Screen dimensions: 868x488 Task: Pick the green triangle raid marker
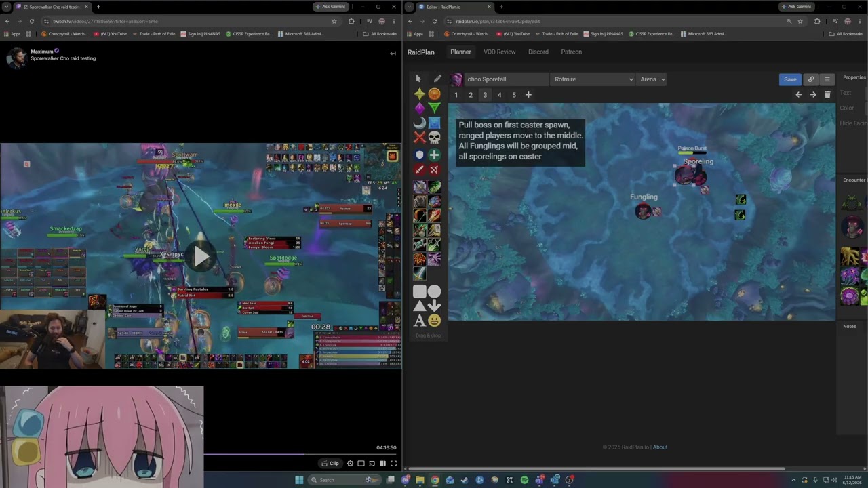coord(435,108)
